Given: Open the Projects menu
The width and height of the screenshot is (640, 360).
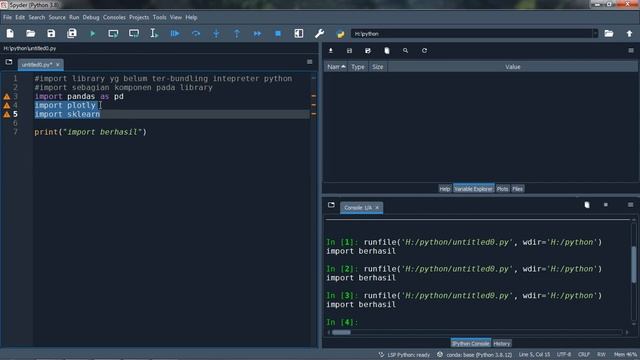Looking at the screenshot, I should [139, 18].
